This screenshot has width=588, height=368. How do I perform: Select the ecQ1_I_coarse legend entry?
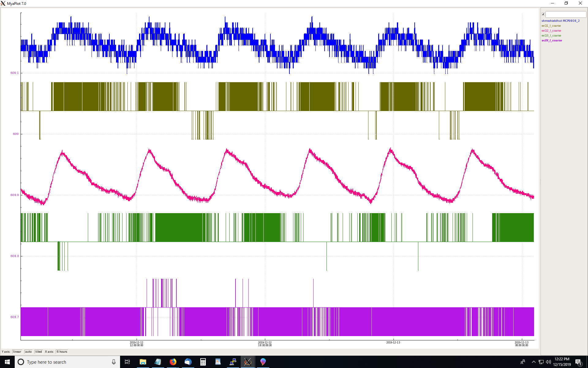coord(551,26)
